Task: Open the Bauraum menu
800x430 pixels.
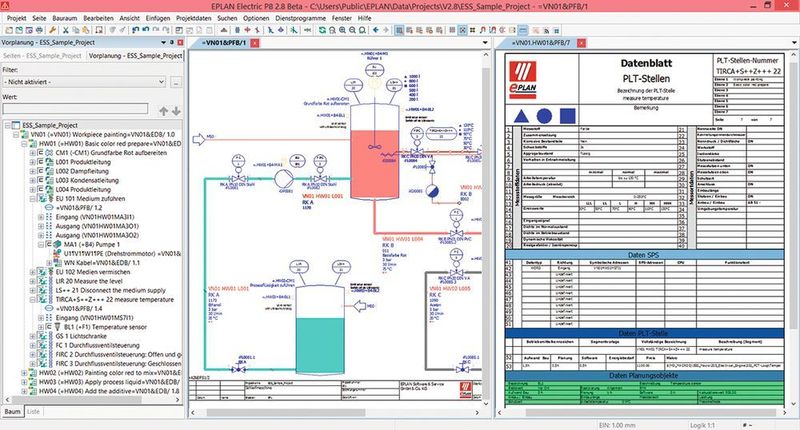Action: 64,18
